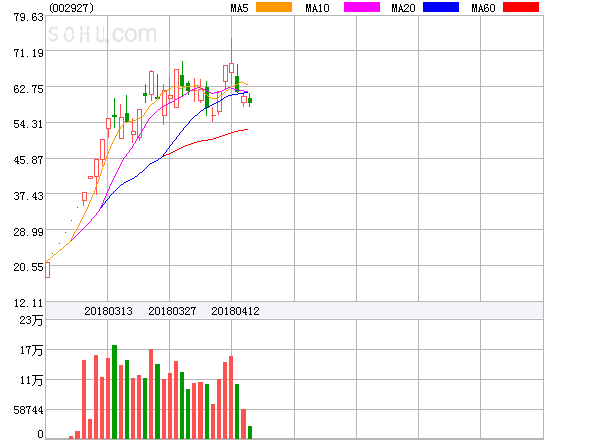This screenshot has height=440, width=600.
Task: Click the MA20 legend label
Action: pos(403,8)
